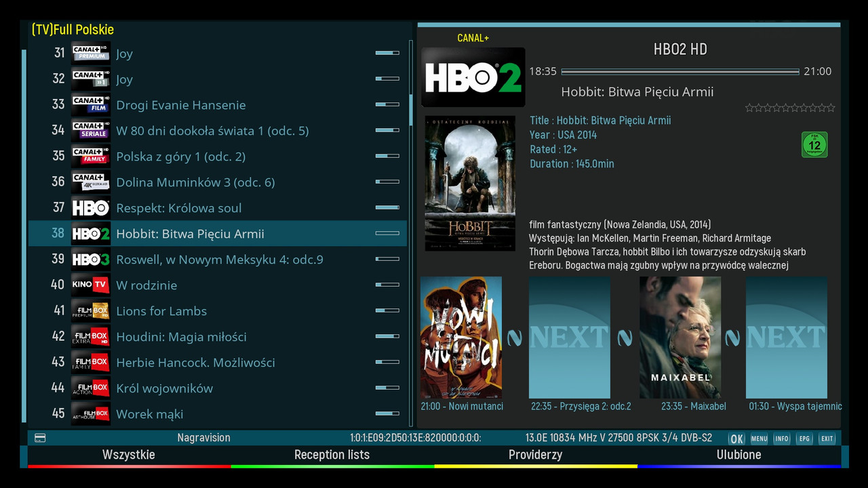Select W rodzinie on Kino TV

point(146,285)
